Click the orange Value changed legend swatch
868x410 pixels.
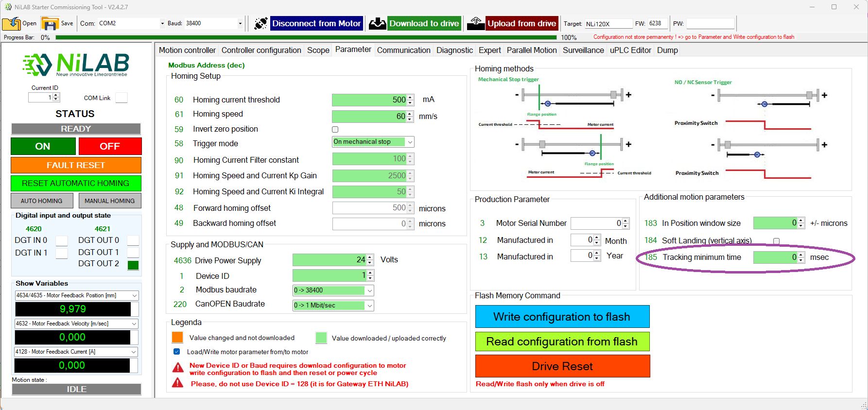coord(177,338)
